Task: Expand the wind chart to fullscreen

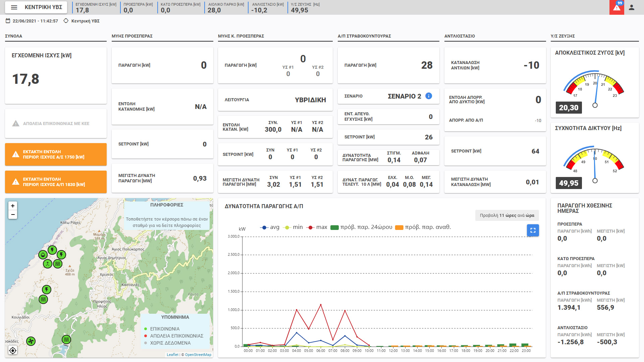Action: coord(533,230)
